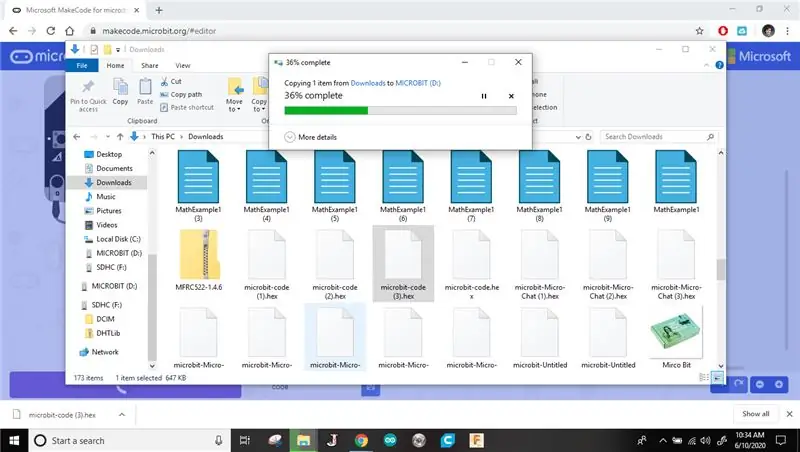The height and width of the screenshot is (452, 800).
Task: Click the Arduino icon in the taskbar
Action: [x=390, y=440]
